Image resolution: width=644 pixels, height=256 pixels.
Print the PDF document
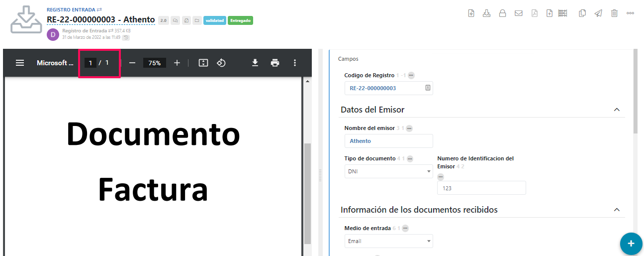275,63
